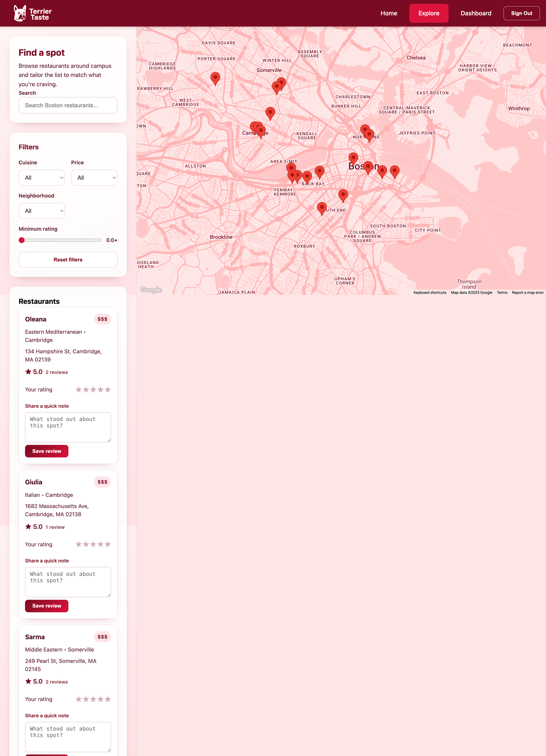Viewport: 546px width, 756px height.
Task: Go to the Home page
Action: click(389, 13)
